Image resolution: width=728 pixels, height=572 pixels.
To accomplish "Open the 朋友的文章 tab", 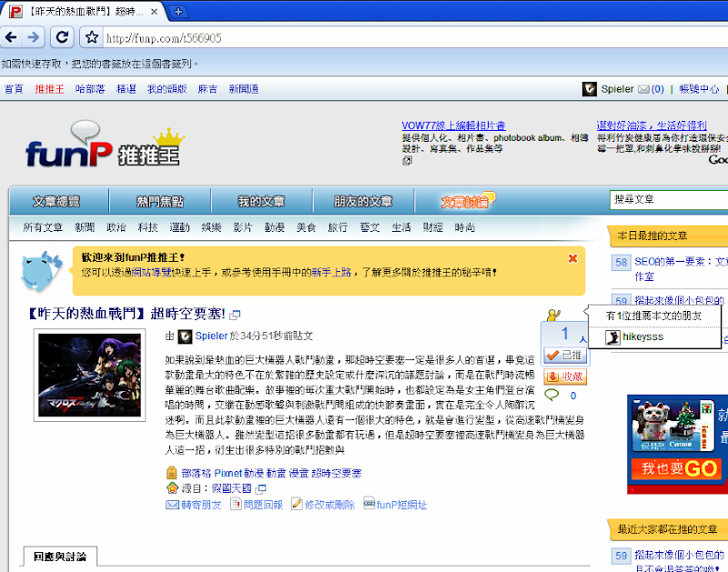I will (x=363, y=201).
